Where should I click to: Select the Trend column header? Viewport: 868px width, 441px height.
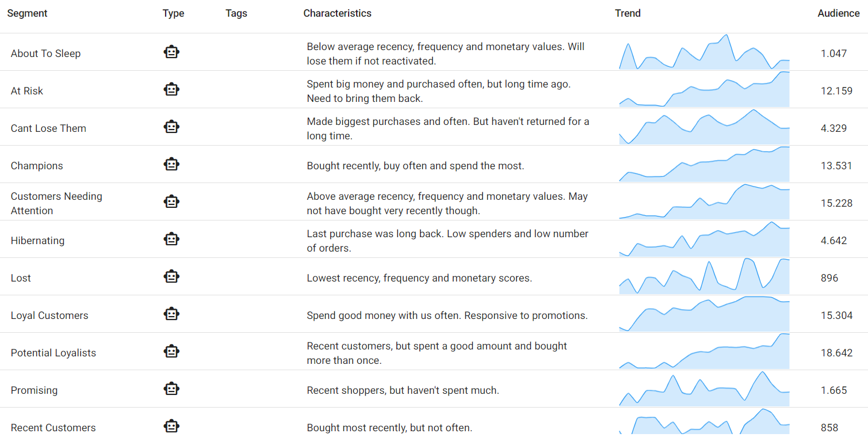click(628, 13)
